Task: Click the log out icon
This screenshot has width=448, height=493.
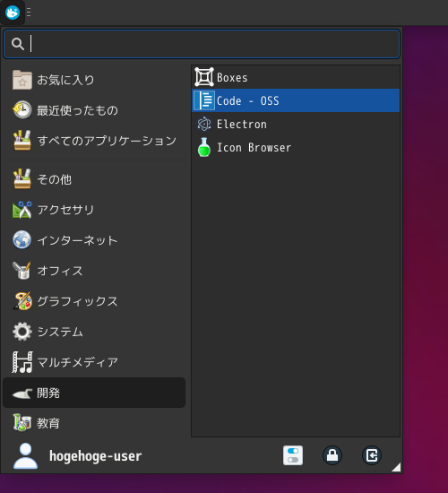Action: (x=372, y=455)
